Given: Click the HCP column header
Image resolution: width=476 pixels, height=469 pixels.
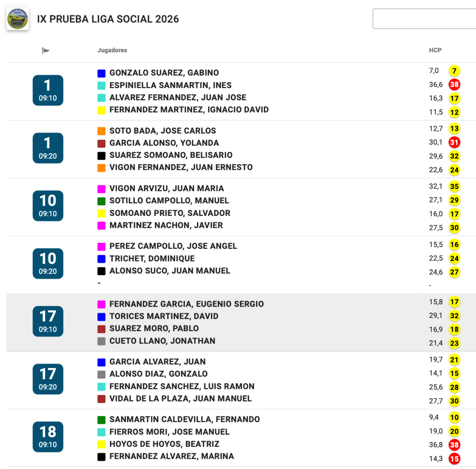Looking at the screenshot, I should (435, 50).
